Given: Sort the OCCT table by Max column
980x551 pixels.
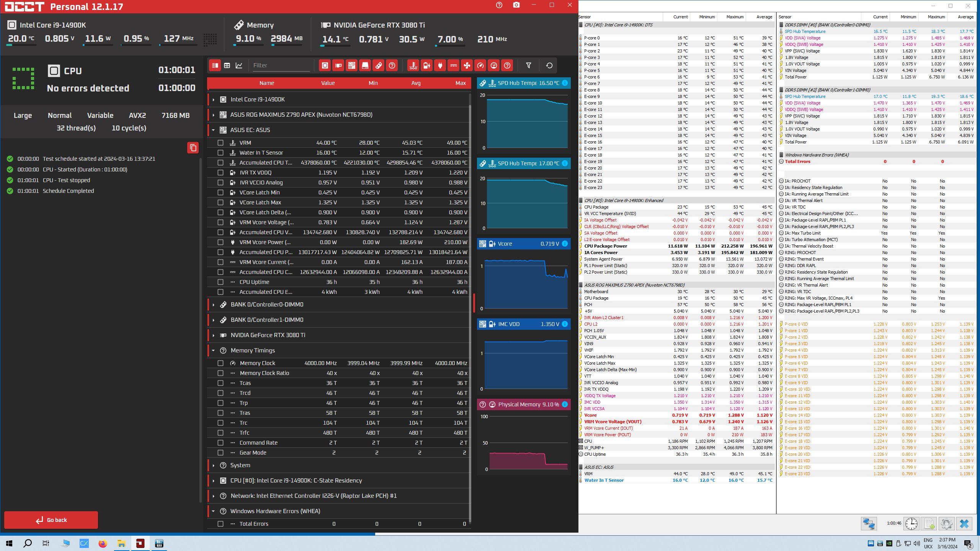Looking at the screenshot, I should [x=461, y=83].
